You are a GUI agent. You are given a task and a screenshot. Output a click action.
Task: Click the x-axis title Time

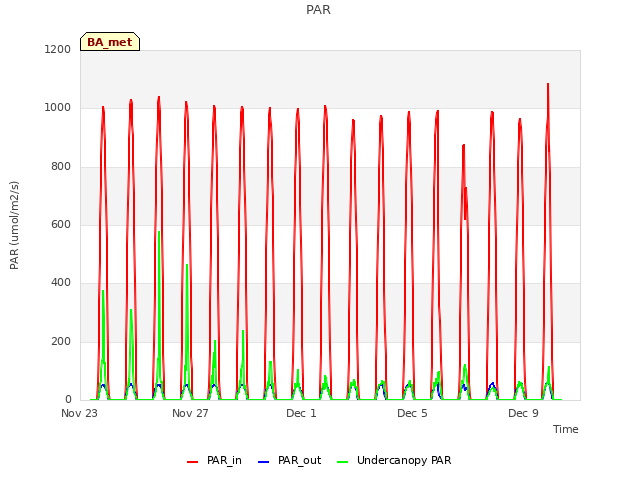pyautogui.click(x=565, y=429)
